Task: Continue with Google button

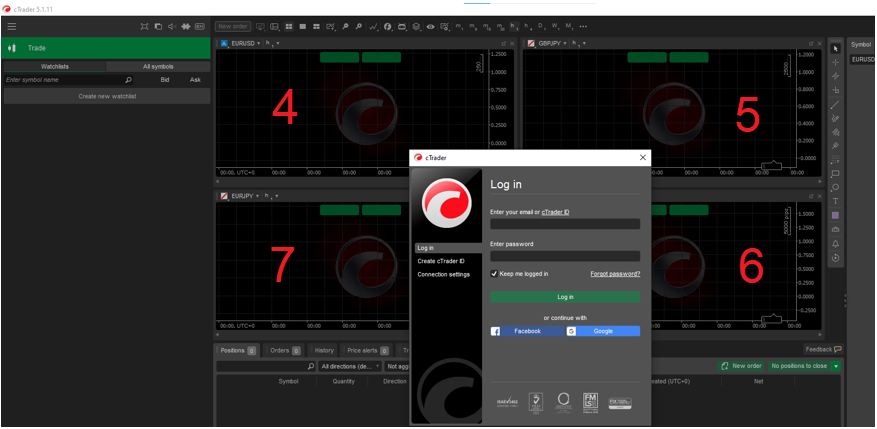Action: click(x=603, y=331)
